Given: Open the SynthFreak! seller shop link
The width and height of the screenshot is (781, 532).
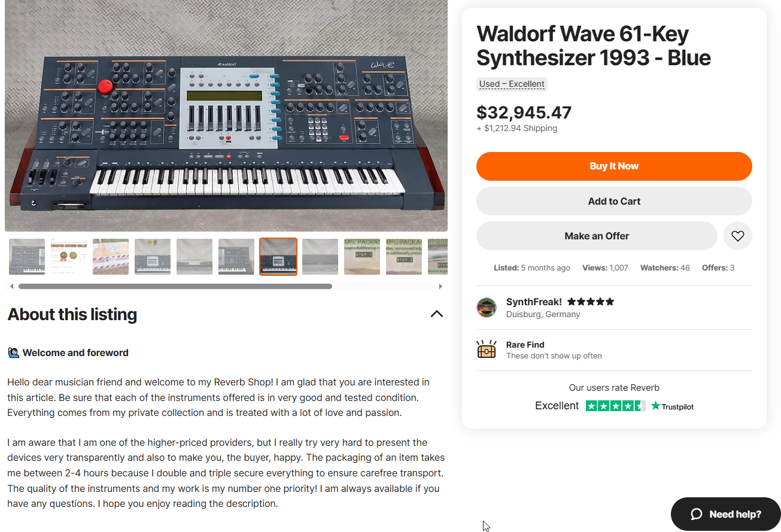Looking at the screenshot, I should point(534,302).
